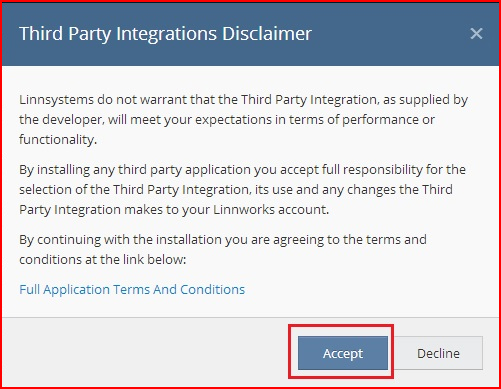The width and height of the screenshot is (501, 389).
Task: Click the Decline button
Action: point(438,353)
